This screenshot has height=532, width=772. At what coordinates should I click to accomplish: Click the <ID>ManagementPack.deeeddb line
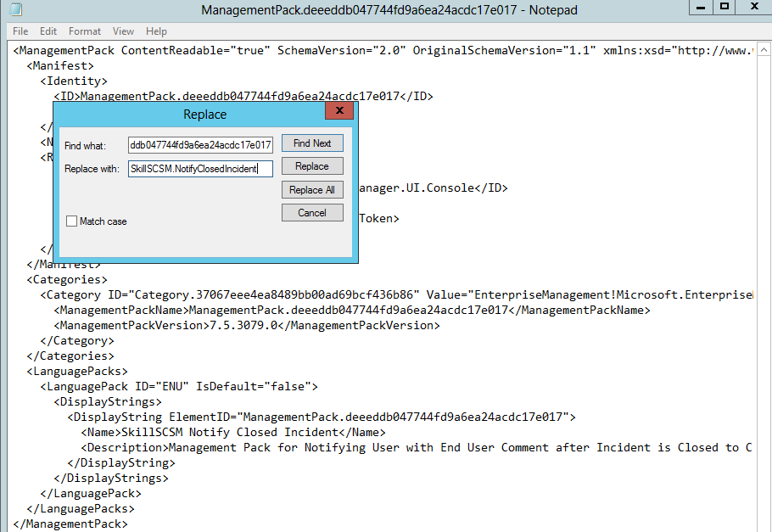[x=243, y=96]
